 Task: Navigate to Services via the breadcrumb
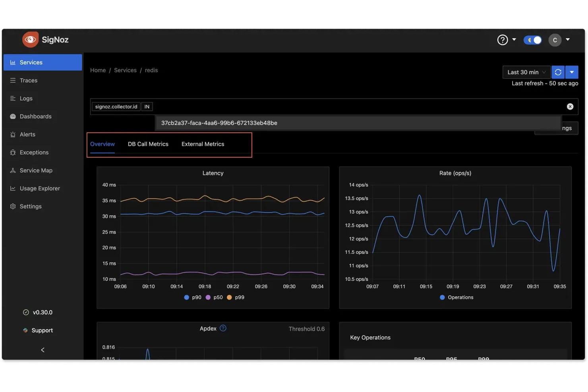coord(125,70)
